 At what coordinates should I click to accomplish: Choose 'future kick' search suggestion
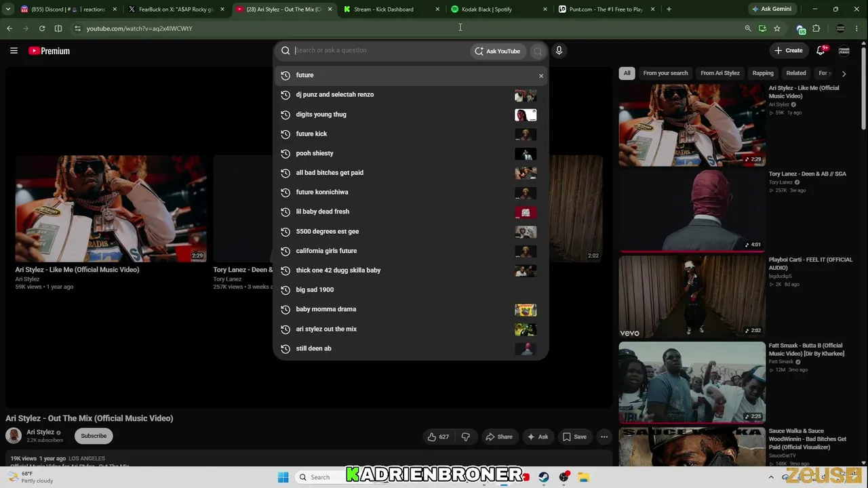tap(411, 134)
